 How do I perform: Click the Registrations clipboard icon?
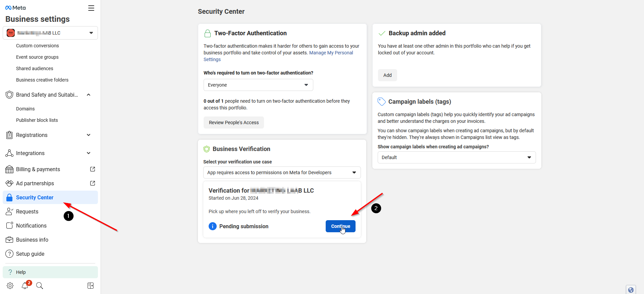click(x=9, y=135)
